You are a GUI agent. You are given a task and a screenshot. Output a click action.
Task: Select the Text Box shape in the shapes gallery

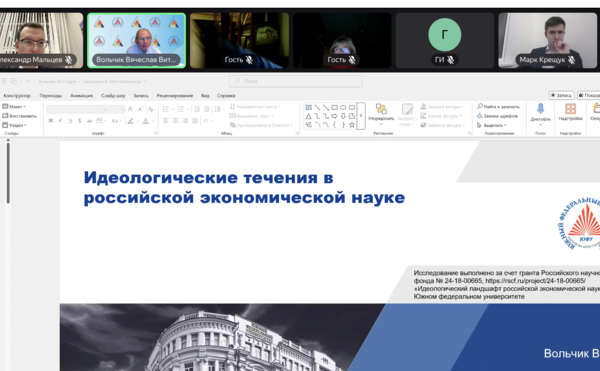tap(309, 107)
